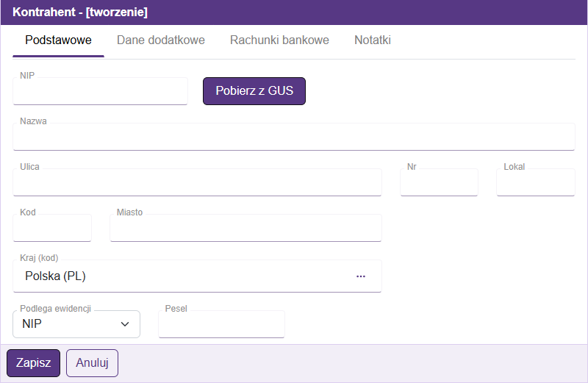This screenshot has width=588, height=383.
Task: Expand the Podlega ewidencji dropdown
Action: coord(76,324)
